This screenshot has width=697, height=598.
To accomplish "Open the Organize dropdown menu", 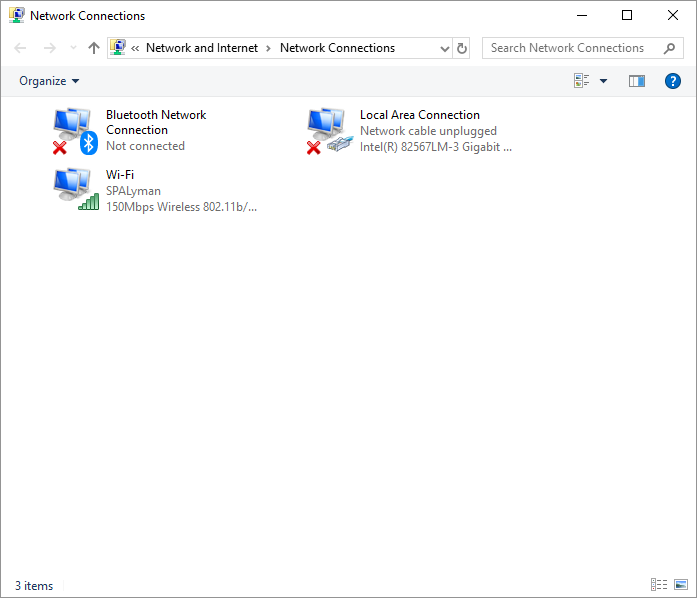I will (49, 81).
